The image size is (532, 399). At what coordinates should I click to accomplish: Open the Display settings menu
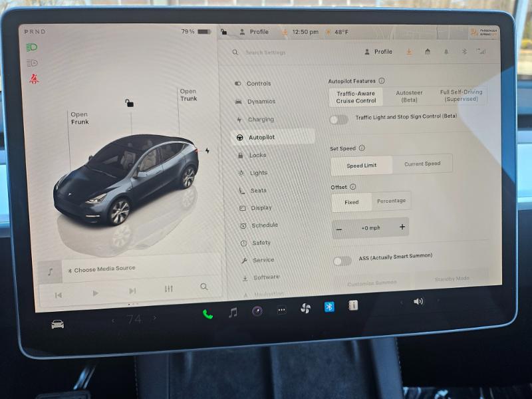tap(261, 208)
